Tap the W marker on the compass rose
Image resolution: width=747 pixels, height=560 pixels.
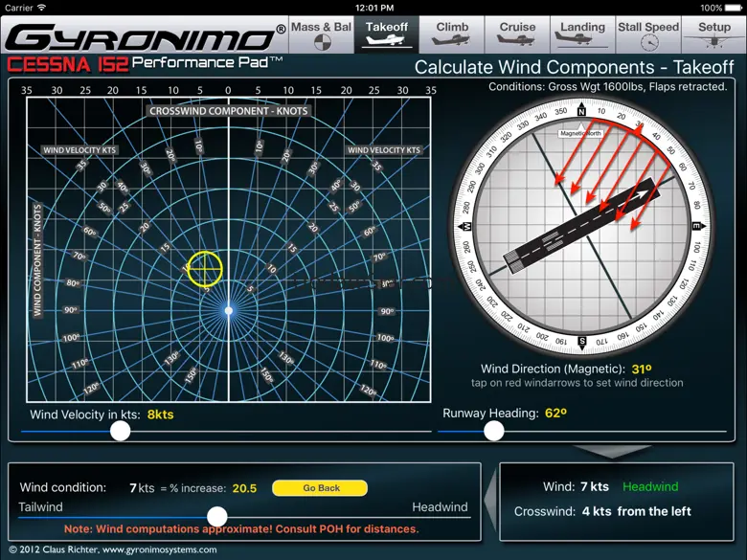pos(465,226)
